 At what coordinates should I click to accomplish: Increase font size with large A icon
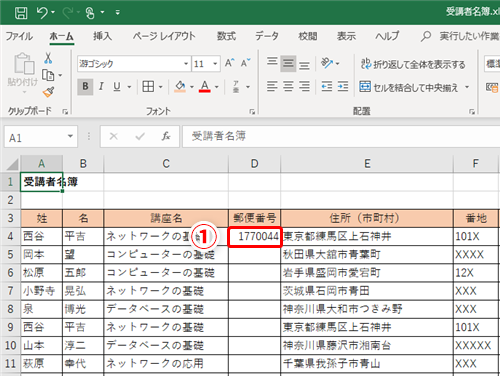click(x=229, y=63)
